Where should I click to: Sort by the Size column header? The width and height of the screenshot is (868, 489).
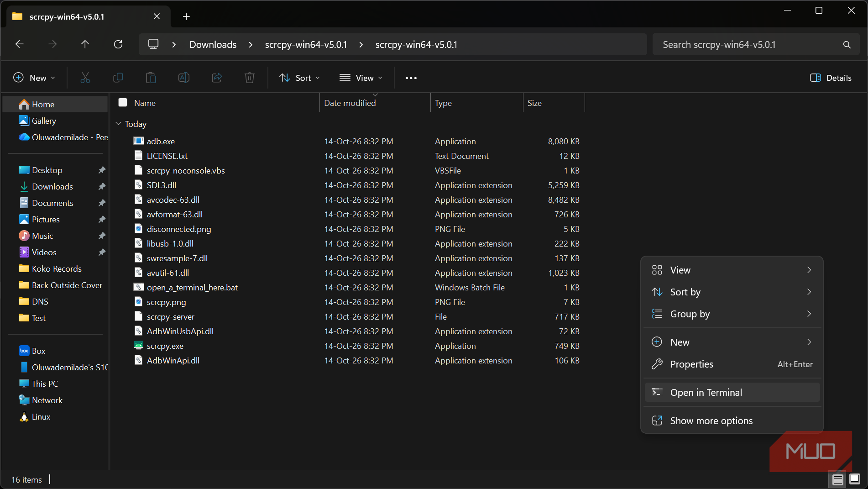[554, 103]
